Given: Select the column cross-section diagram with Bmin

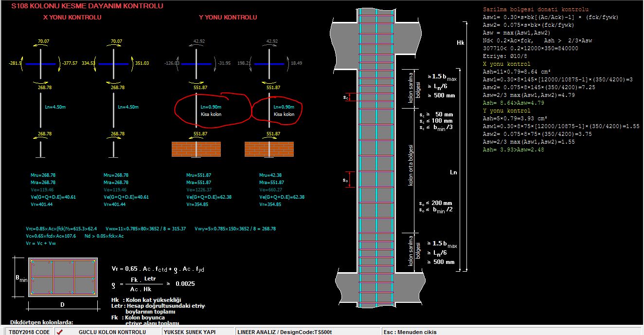Looking at the screenshot, I should coord(63,277).
